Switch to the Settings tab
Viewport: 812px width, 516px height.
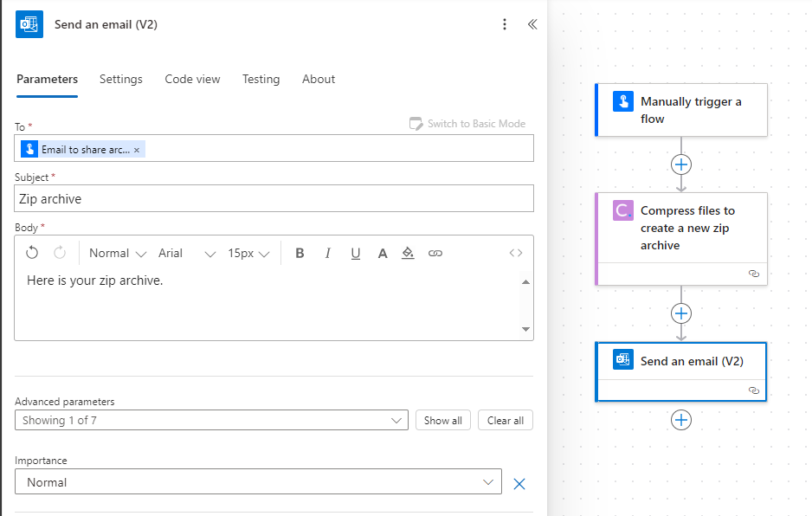tap(120, 79)
